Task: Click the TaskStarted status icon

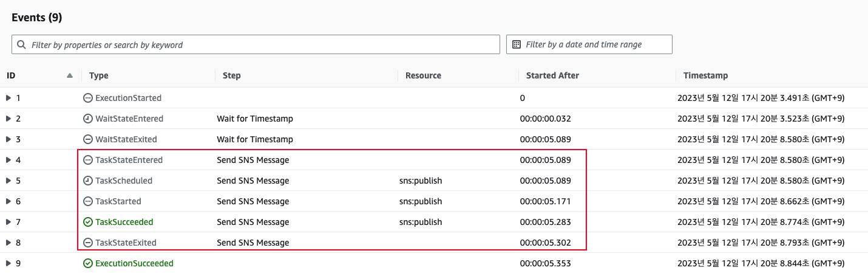Action: (x=88, y=201)
